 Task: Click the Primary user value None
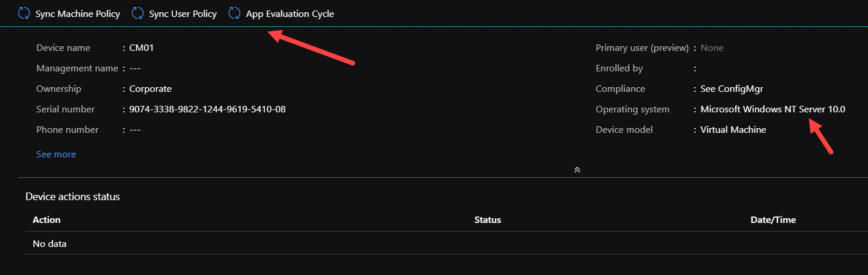click(712, 48)
